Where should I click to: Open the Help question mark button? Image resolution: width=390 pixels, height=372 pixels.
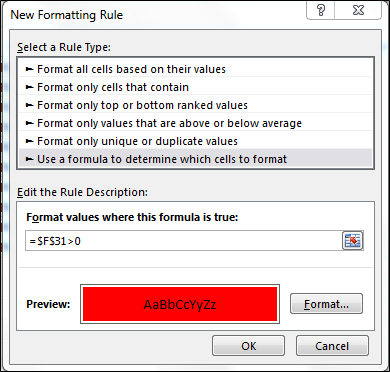(x=321, y=12)
